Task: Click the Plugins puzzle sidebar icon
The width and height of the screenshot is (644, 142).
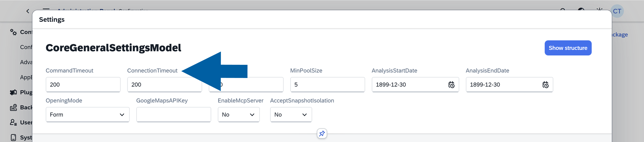Action: click(x=13, y=92)
